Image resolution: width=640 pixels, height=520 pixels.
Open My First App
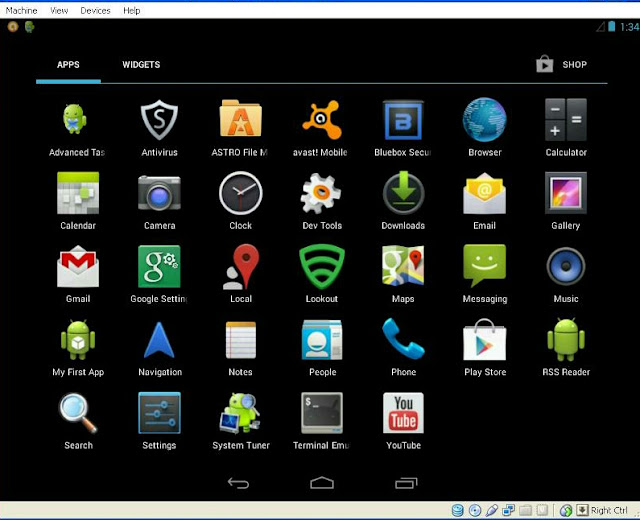click(78, 348)
